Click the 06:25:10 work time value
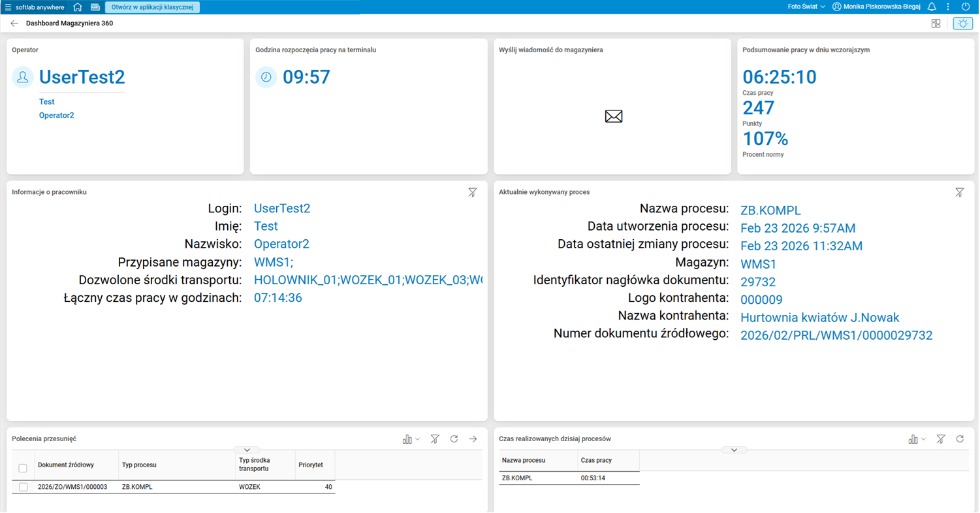The height and width of the screenshot is (513, 980). coord(780,77)
